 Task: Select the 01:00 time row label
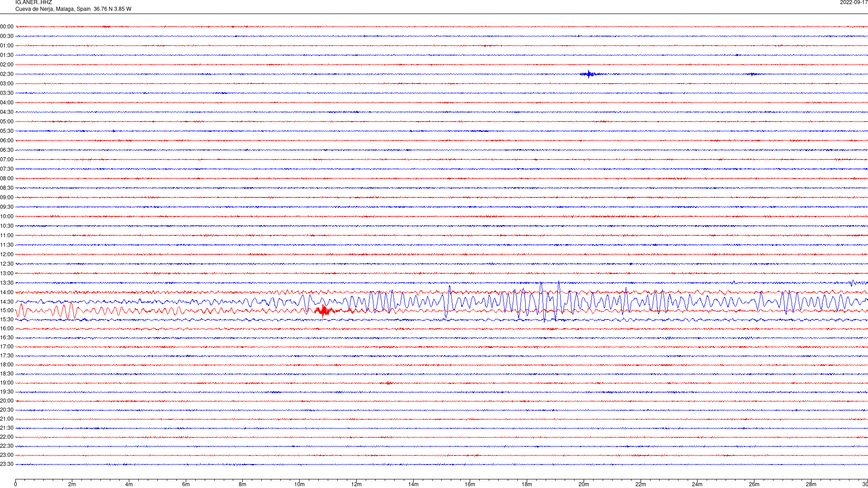coord(7,46)
